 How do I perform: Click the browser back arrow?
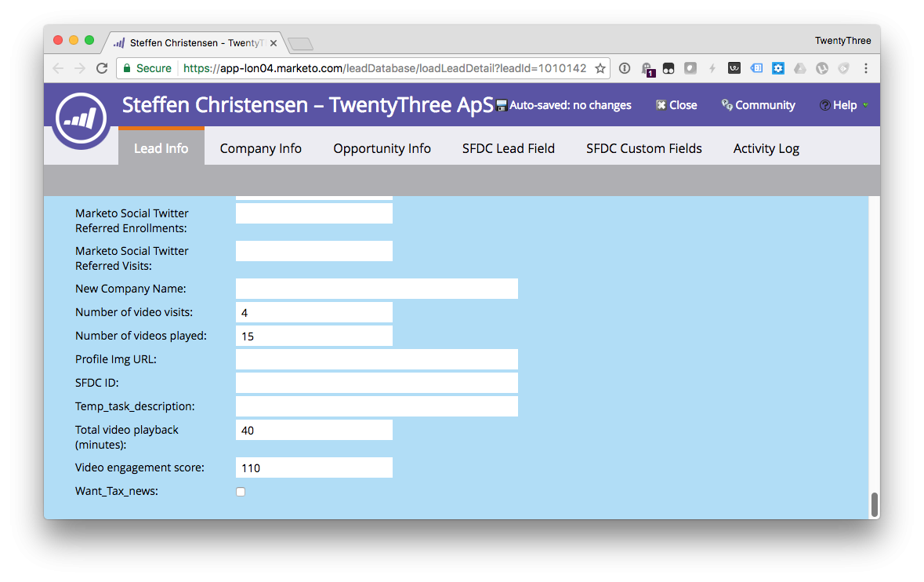click(x=58, y=68)
